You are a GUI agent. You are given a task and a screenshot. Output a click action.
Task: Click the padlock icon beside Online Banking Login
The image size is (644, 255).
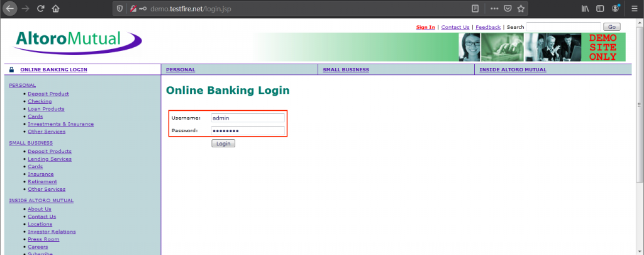[11, 69]
